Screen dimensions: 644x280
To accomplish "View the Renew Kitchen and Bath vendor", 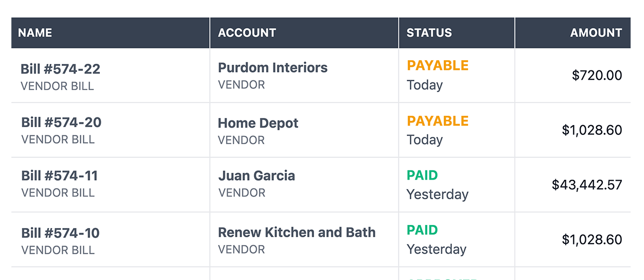I will 297,232.
